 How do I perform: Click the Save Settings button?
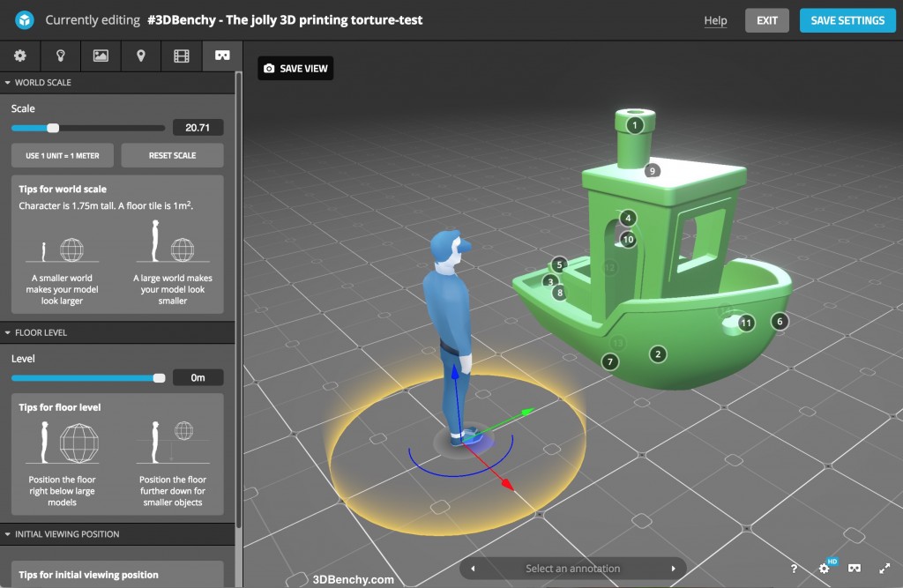pyautogui.click(x=847, y=20)
